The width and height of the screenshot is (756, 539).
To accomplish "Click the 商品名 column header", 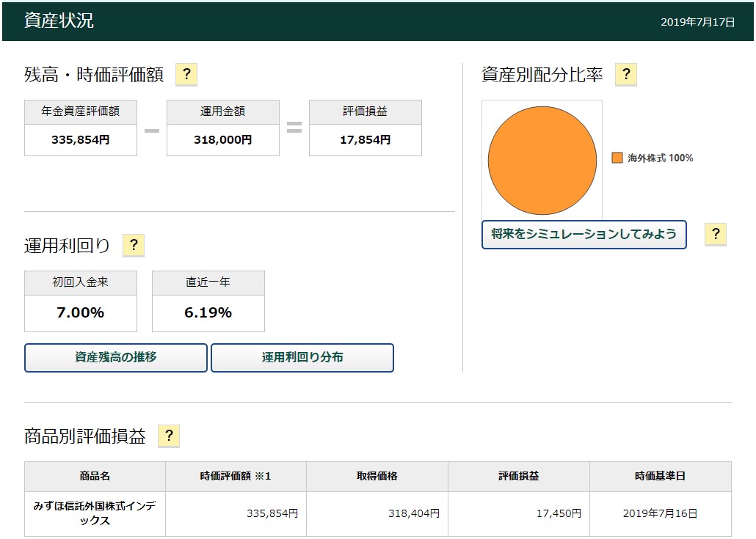I will coord(95,477).
